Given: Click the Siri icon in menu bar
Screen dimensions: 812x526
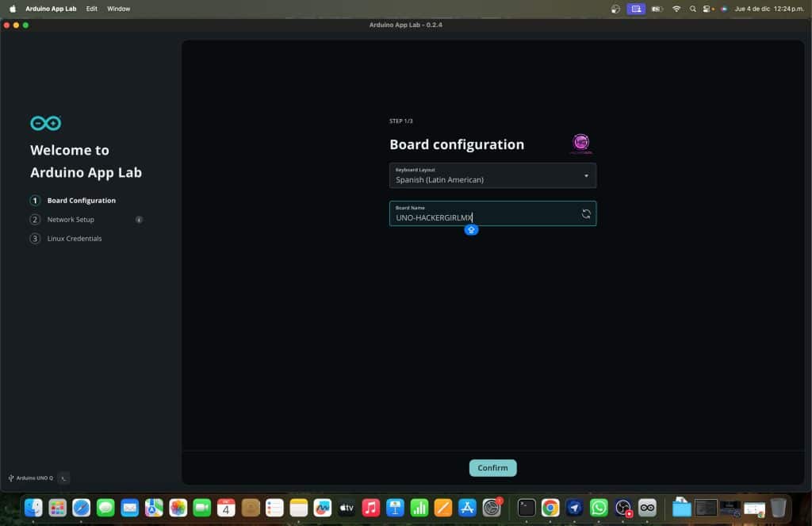Looking at the screenshot, I should click(723, 9).
